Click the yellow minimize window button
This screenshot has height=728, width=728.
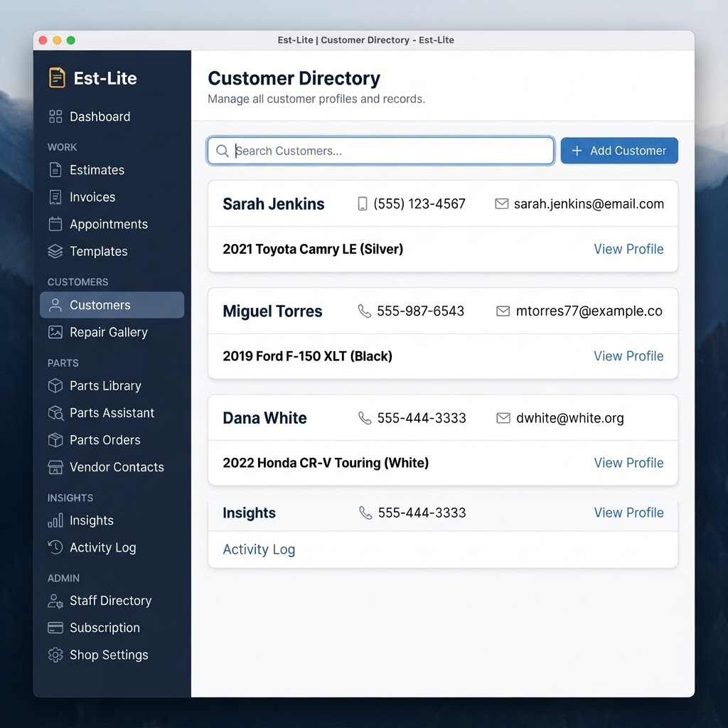[57, 41]
